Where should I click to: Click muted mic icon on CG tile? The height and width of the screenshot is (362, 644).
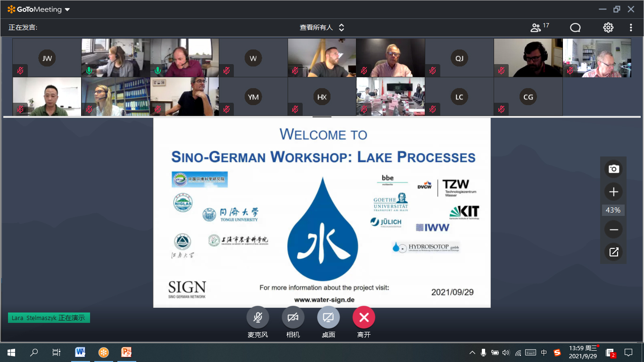502,109
